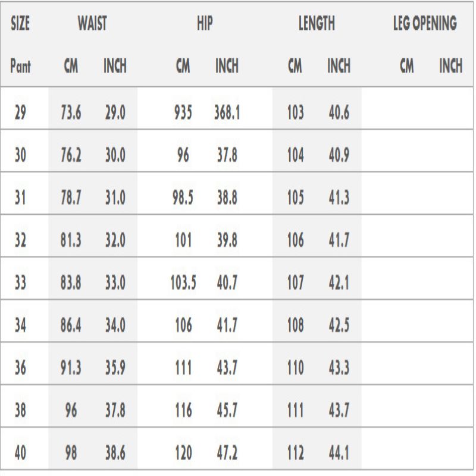The height and width of the screenshot is (476, 476).
Task: Select the size 29 row label
Action: tap(21, 112)
